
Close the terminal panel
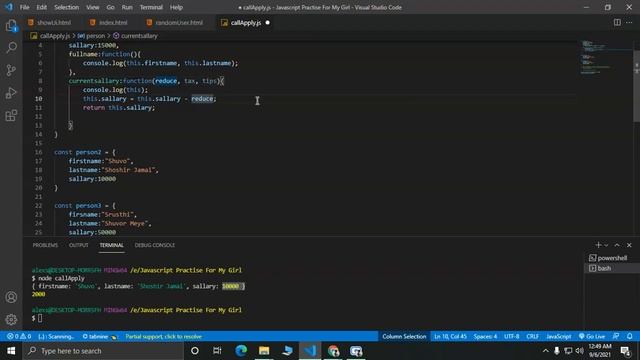pos(629,245)
